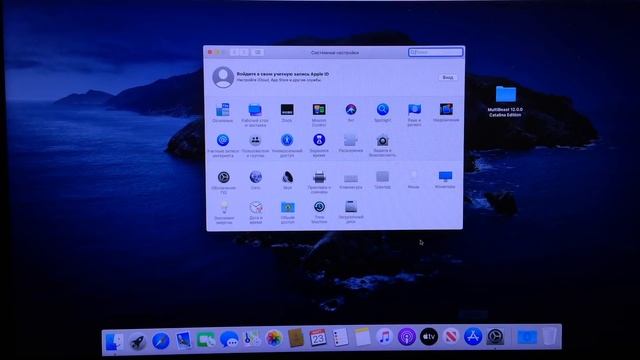Click the Вход sign-in button
This screenshot has width=640, height=360.
pos(448,77)
